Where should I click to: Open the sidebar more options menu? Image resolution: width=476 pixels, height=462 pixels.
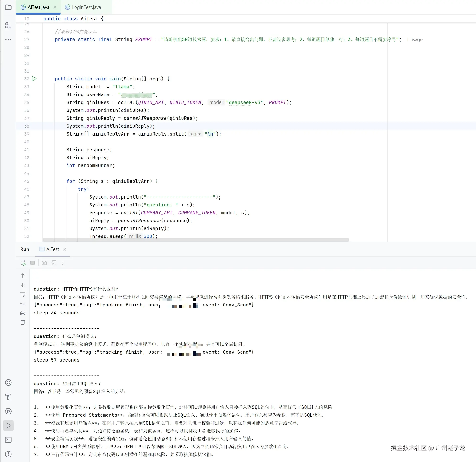click(8, 40)
